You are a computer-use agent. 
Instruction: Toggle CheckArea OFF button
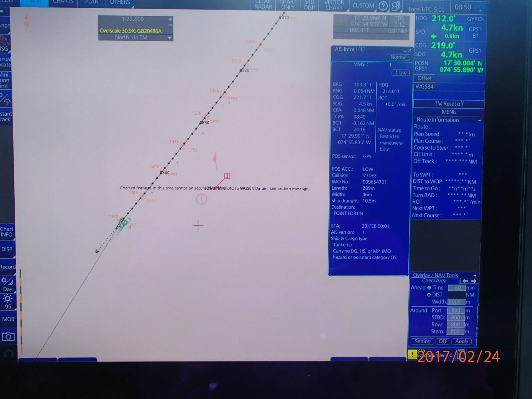[x=443, y=341]
